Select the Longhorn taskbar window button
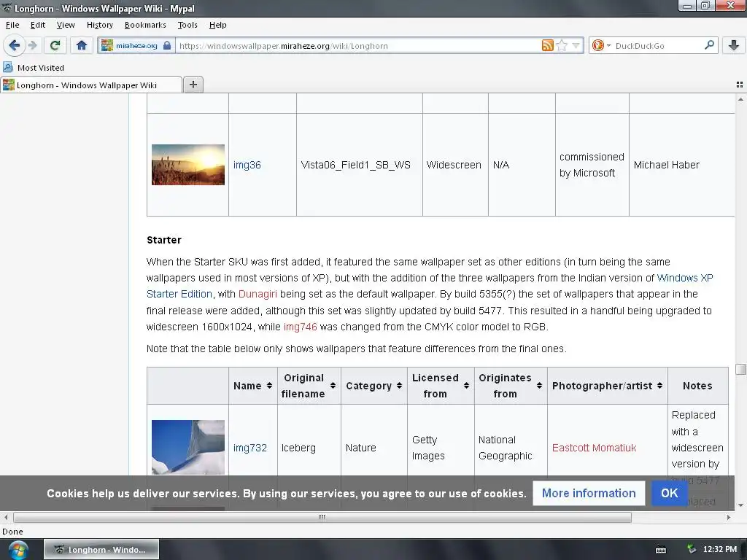The height and width of the screenshot is (560, 747). [101, 550]
